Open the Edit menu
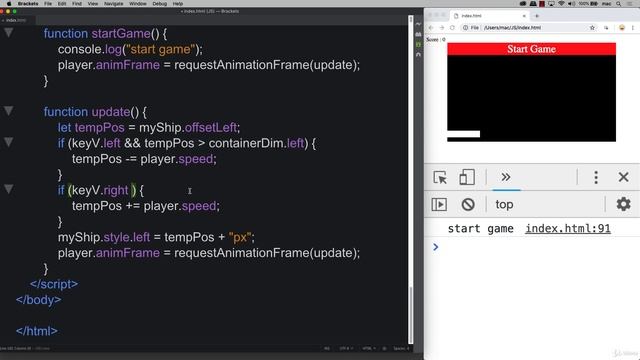Viewport: 640px width, 360px height. [x=62, y=4]
